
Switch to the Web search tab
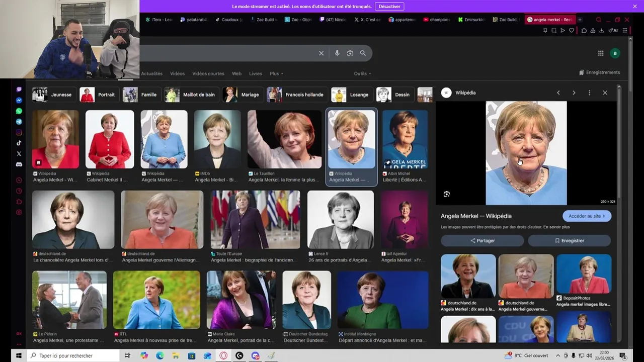tap(236, 73)
